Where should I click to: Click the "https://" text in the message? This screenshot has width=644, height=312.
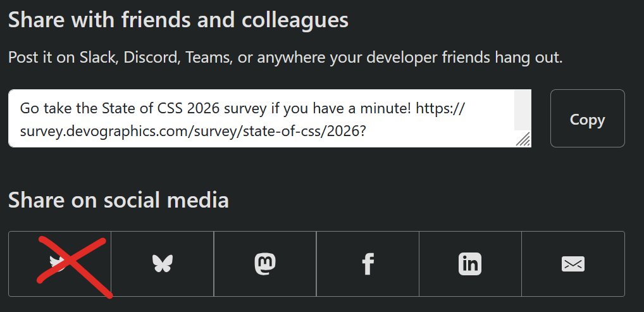440,109
